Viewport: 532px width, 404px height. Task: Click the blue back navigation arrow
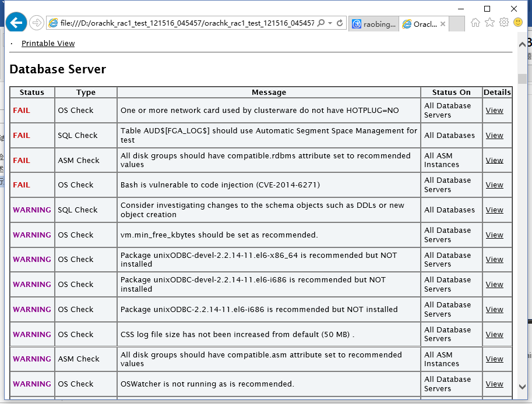[x=16, y=23]
